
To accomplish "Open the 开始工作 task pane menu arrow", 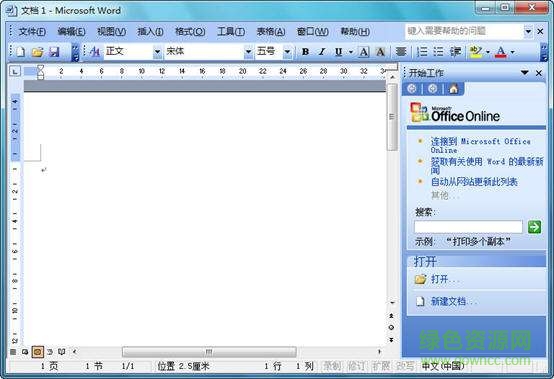I will point(525,73).
